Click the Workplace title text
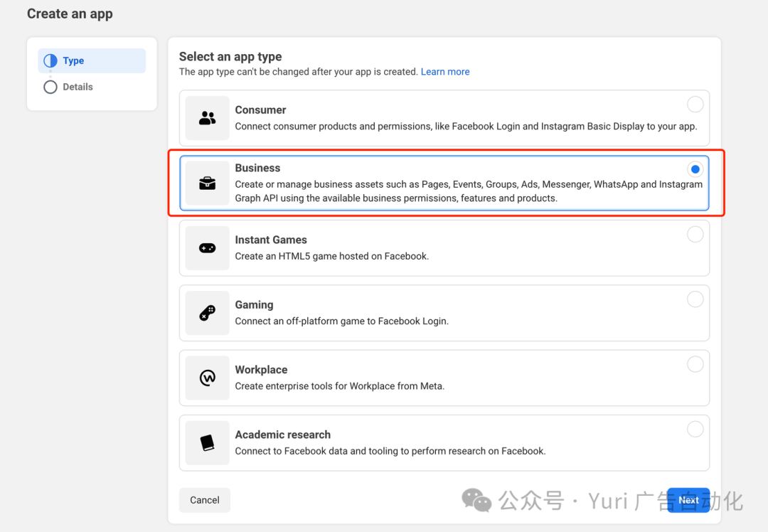This screenshot has height=532, width=768. tap(261, 370)
